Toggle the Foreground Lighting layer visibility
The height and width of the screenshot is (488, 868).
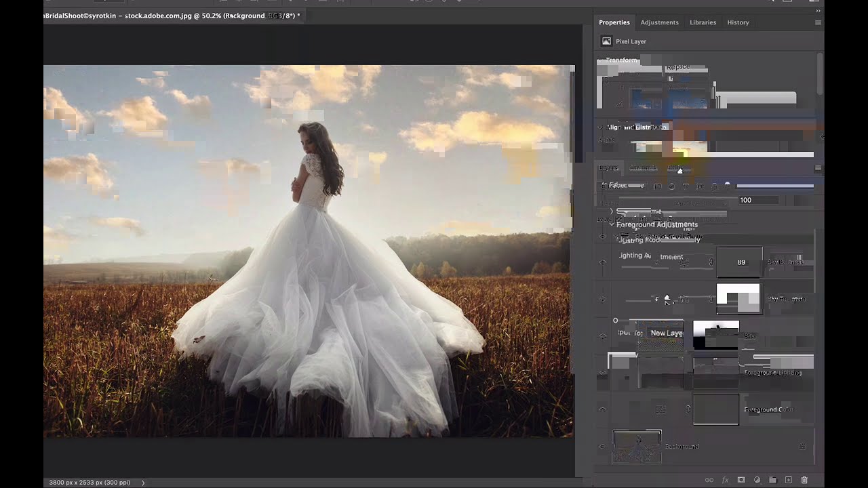[602, 372]
